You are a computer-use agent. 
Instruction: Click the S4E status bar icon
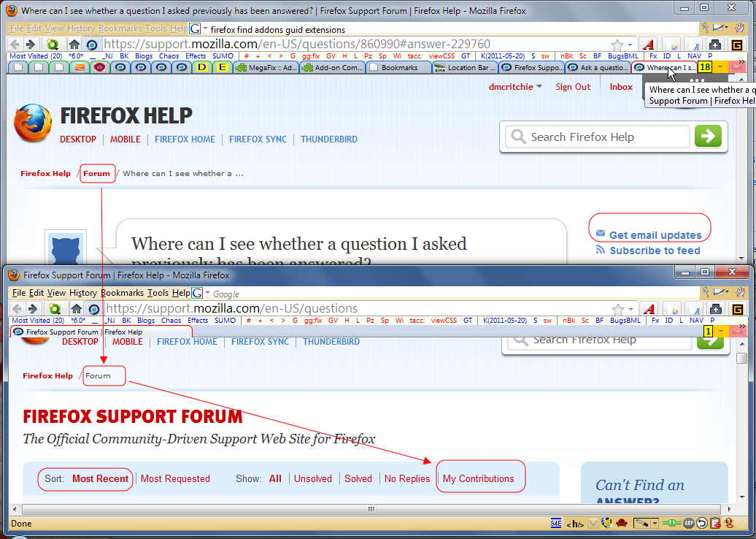(x=556, y=523)
